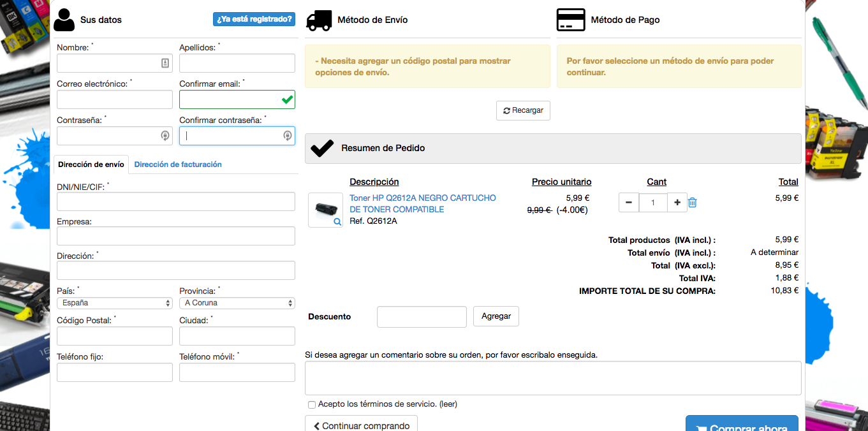This screenshot has width=868, height=431.
Task: Focus the Descuento code input field
Action: point(422,317)
